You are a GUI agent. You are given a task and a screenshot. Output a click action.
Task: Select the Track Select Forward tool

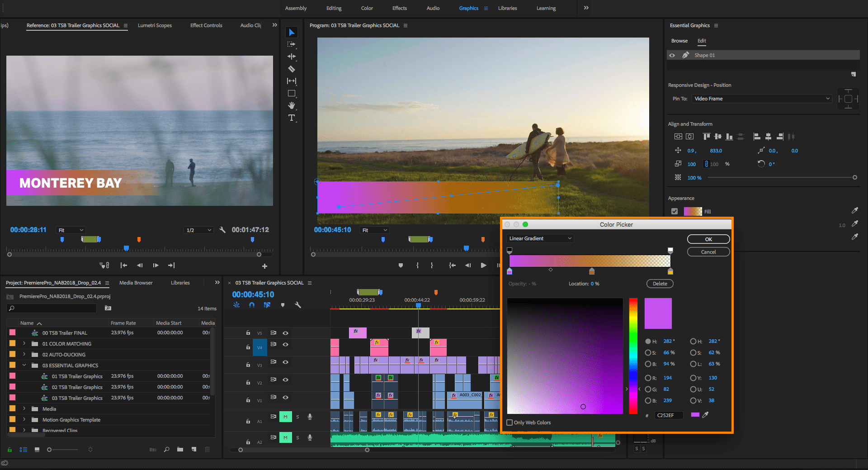coord(292,44)
